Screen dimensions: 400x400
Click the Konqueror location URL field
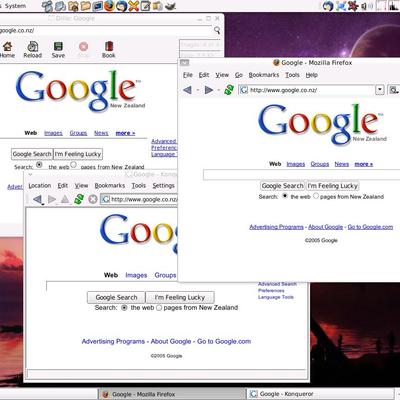click(139, 199)
